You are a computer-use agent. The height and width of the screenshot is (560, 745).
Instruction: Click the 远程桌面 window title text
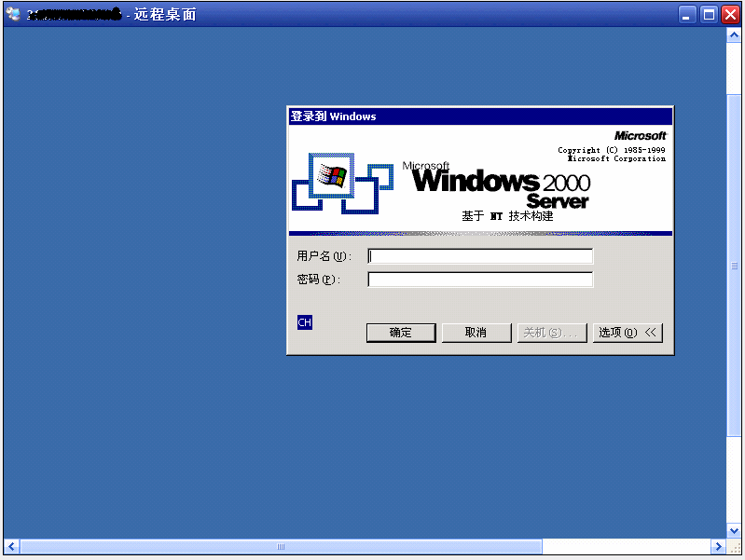coord(165,15)
